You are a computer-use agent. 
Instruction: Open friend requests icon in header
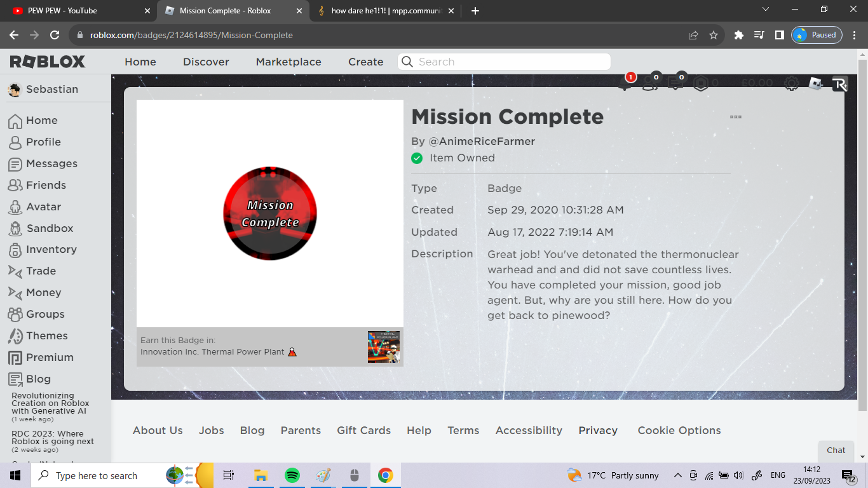click(650, 83)
